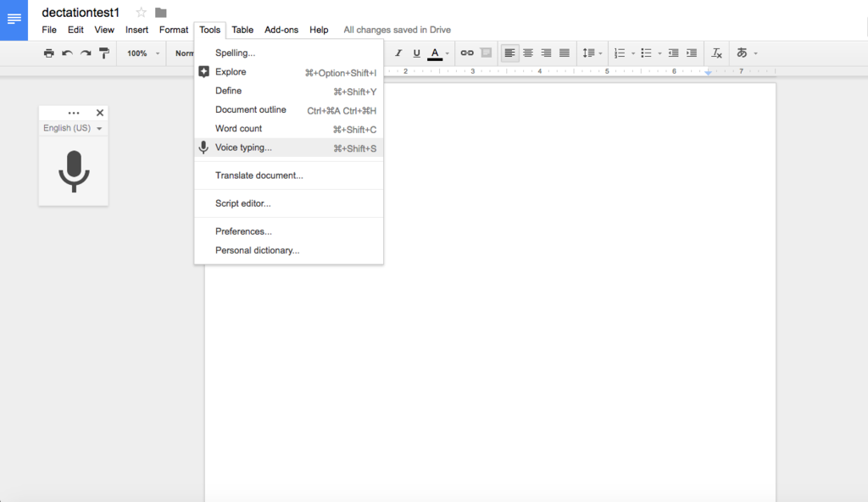The height and width of the screenshot is (502, 868).
Task: Click the Decrease indent icon
Action: pyautogui.click(x=673, y=53)
